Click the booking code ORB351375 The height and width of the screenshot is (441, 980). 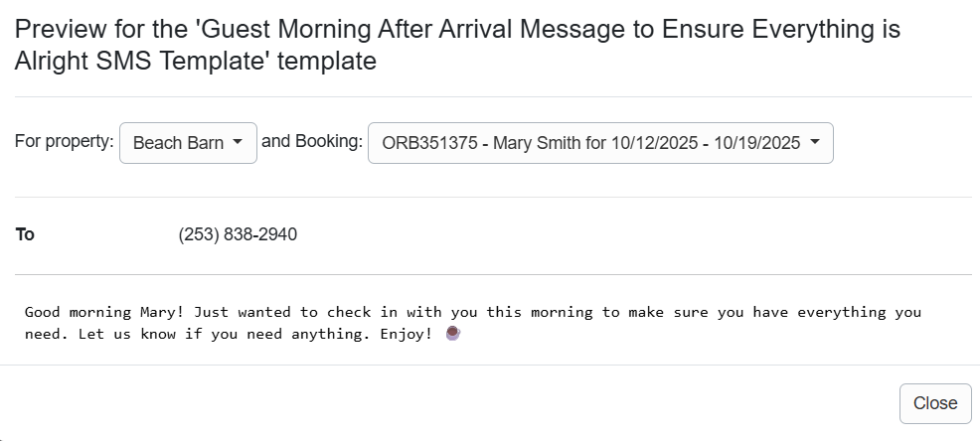coord(428,143)
